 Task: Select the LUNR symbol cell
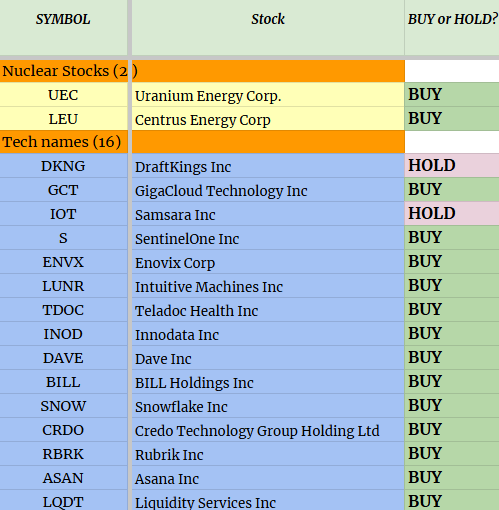pyautogui.click(x=63, y=286)
